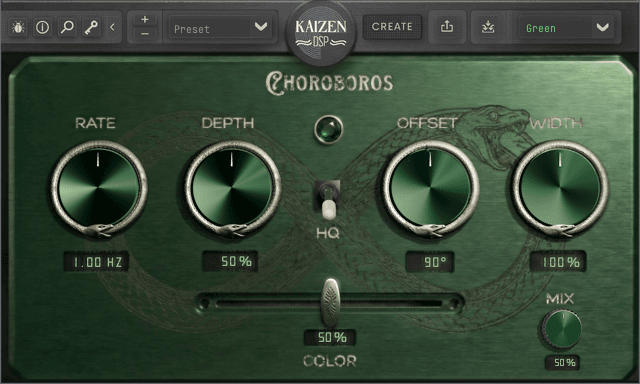This screenshot has width=640, height=384.
Task: Collapse toolbar with left chevron
Action: (112, 27)
